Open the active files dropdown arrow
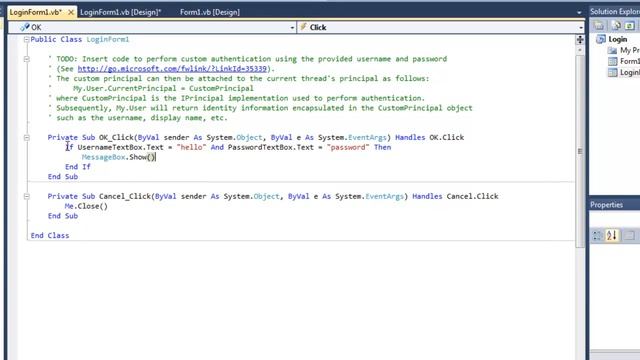The height and width of the screenshot is (360, 640). [579, 13]
